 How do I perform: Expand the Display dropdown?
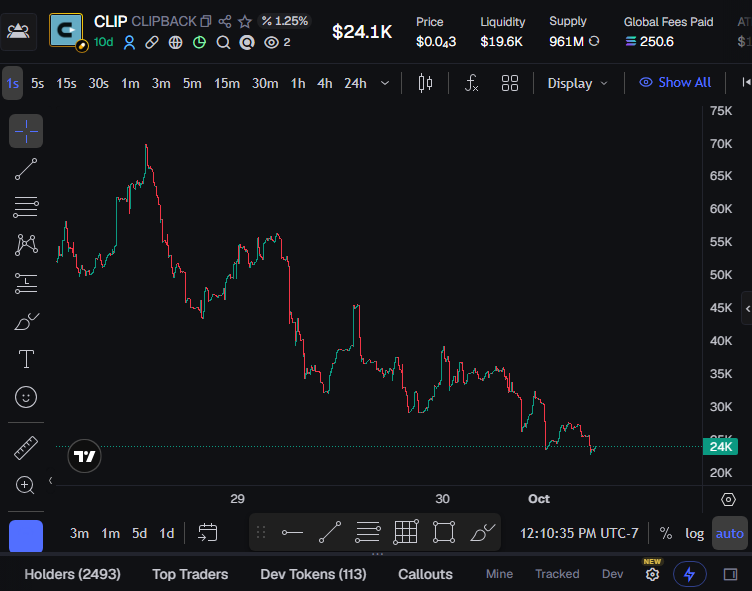[x=577, y=83]
